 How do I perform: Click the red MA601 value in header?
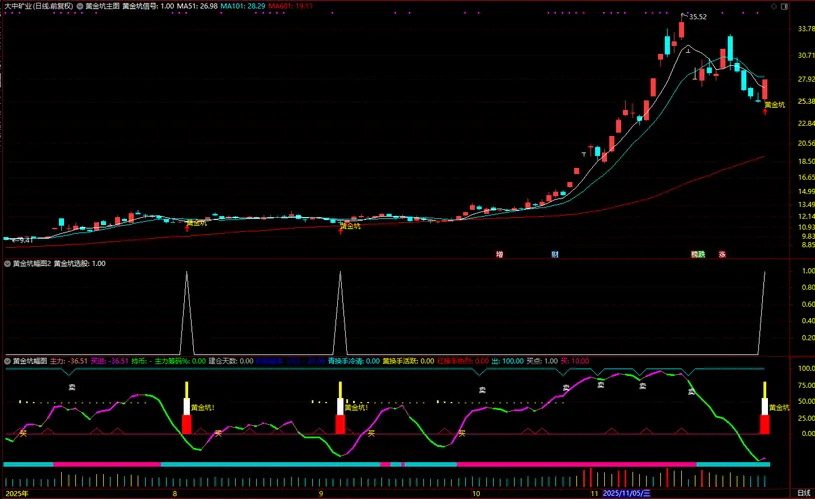point(291,6)
